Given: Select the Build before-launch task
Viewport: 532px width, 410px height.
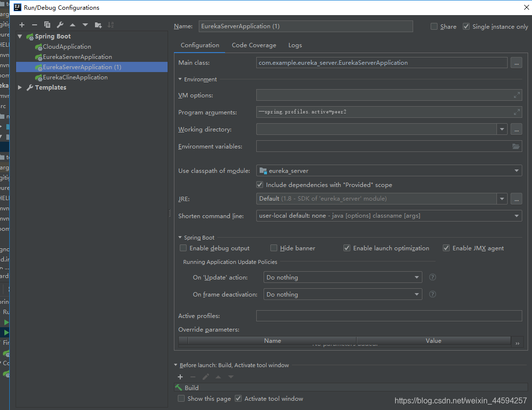Looking at the screenshot, I should 351,388.
